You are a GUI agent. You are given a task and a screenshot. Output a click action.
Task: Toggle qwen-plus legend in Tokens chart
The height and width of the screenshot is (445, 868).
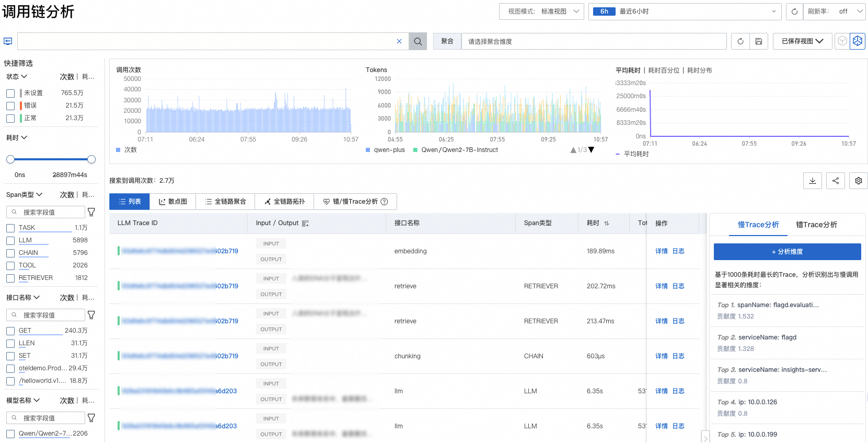[x=385, y=150]
